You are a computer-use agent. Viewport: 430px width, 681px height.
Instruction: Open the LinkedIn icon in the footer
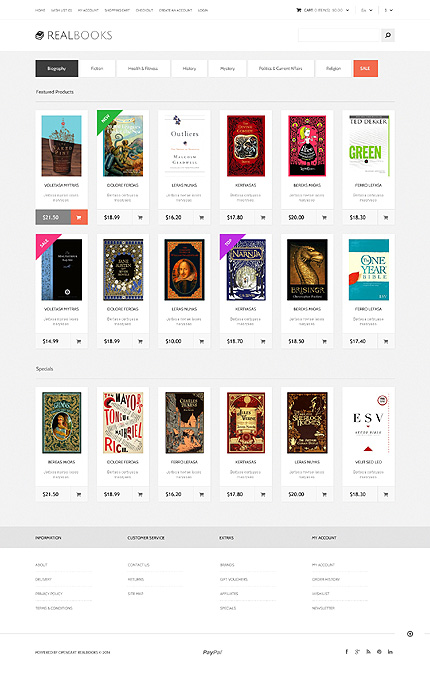tap(390, 651)
